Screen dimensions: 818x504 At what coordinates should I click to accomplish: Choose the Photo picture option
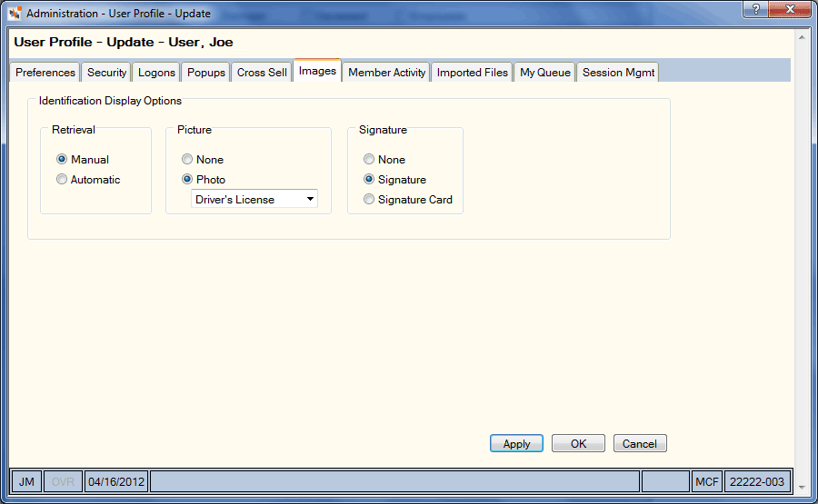pos(204,179)
